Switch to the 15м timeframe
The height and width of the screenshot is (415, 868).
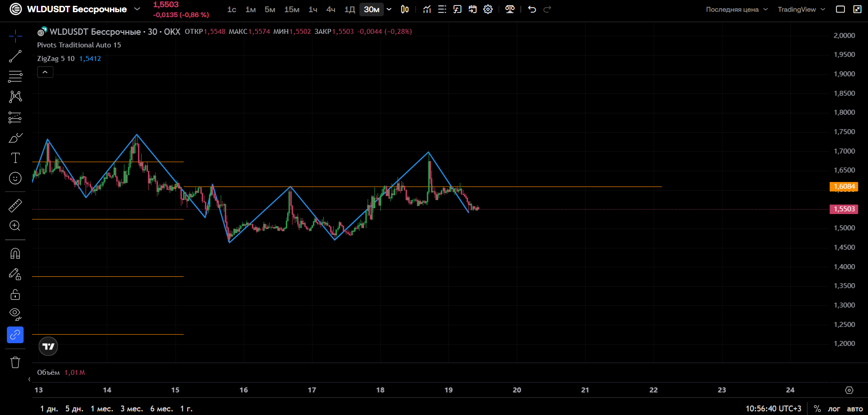point(292,9)
